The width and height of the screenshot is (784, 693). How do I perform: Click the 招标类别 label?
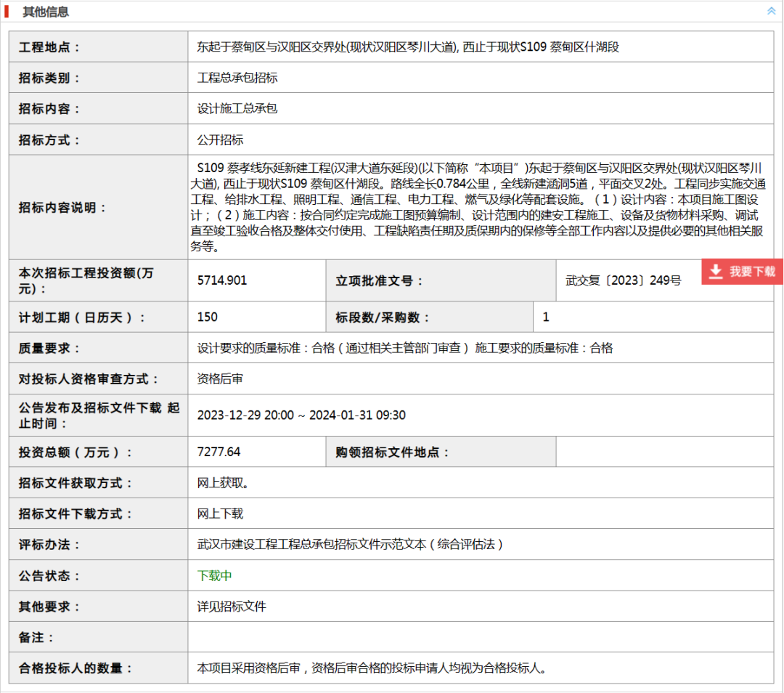pos(49,78)
